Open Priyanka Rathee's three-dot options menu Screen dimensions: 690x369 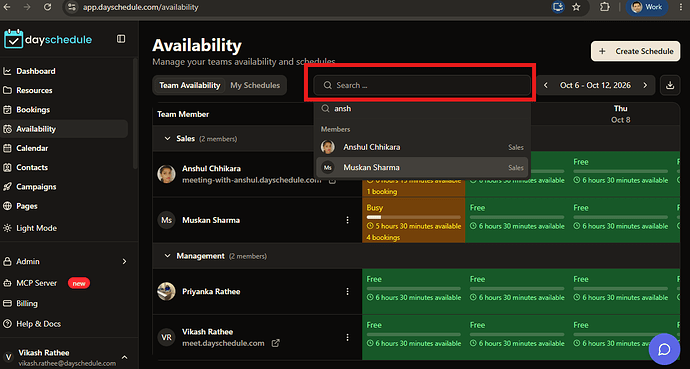point(347,291)
